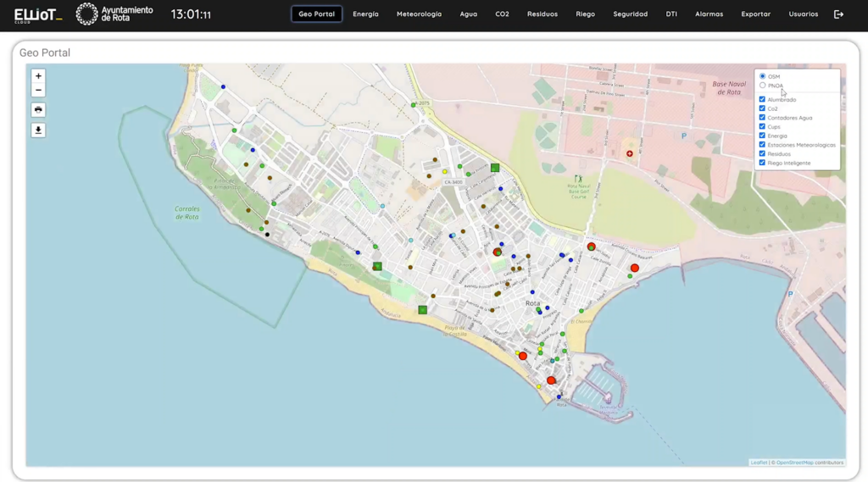Viewport: 868px width, 482px height.
Task: Select red cross marker in Base Naval
Action: click(x=629, y=153)
